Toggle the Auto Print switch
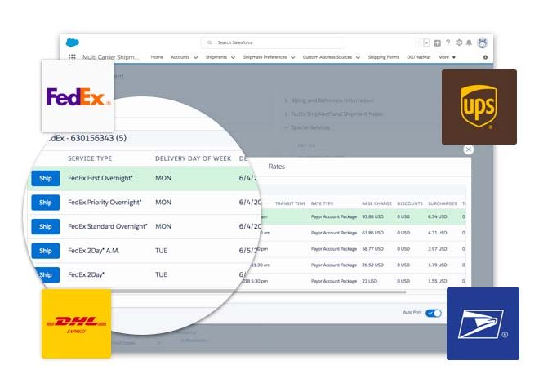Screen dimensions: 539x392 pyautogui.click(x=434, y=313)
